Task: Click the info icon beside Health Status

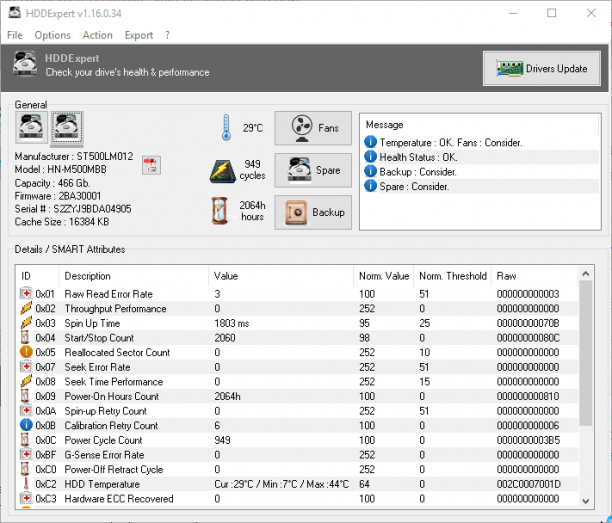Action: coord(370,157)
